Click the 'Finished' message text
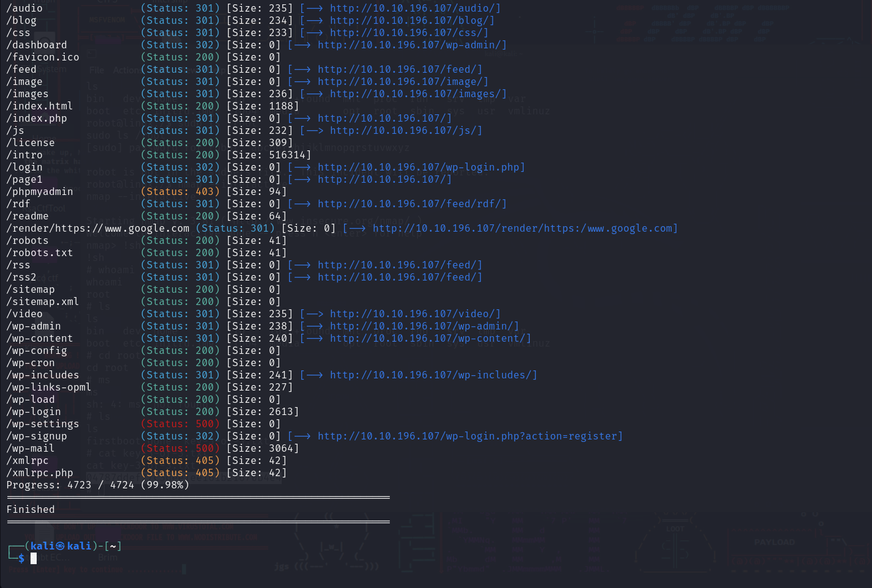The image size is (872, 588). 31,509
